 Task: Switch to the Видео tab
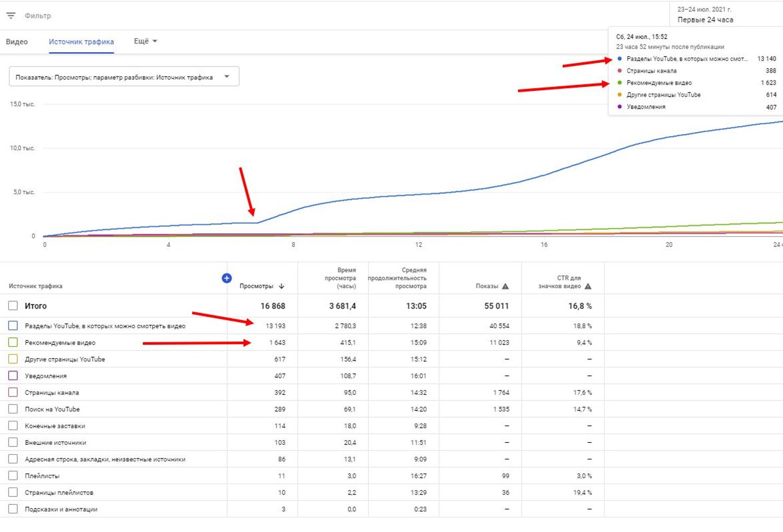point(17,42)
